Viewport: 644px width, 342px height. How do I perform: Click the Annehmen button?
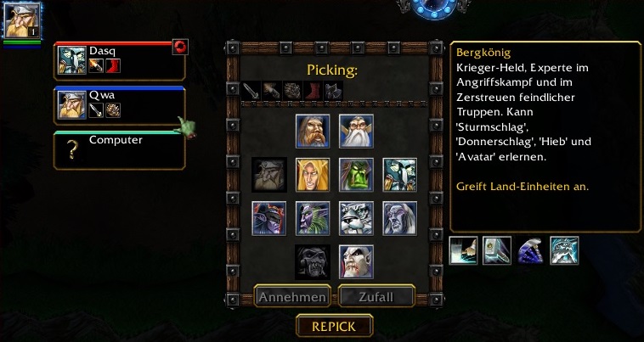pos(292,296)
